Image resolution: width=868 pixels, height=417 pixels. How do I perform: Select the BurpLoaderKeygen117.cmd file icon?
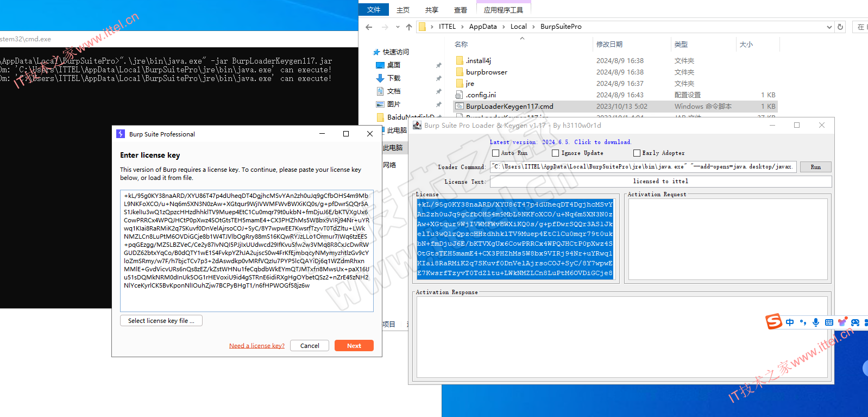(460, 106)
